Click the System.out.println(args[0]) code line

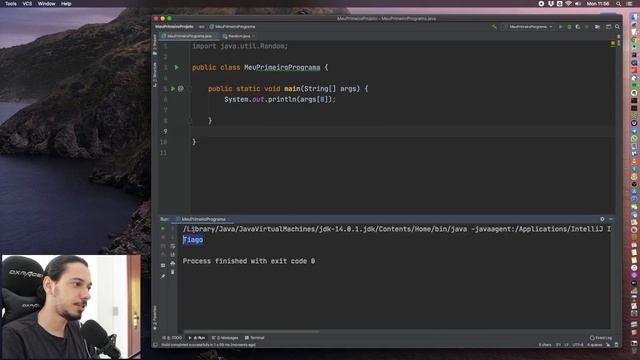[280, 99]
